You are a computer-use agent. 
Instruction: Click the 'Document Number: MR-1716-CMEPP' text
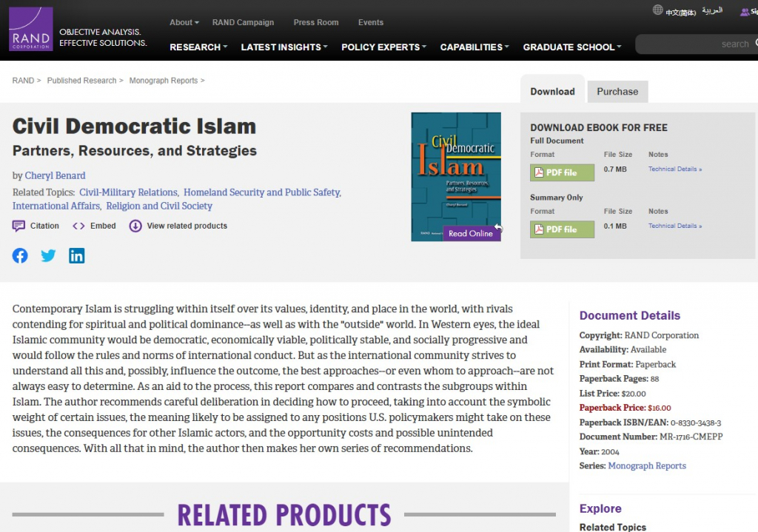tap(651, 437)
